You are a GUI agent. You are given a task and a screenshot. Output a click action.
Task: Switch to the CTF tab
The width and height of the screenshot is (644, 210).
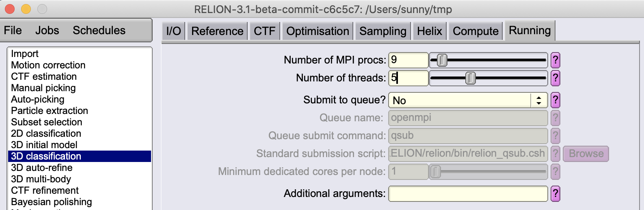[265, 31]
